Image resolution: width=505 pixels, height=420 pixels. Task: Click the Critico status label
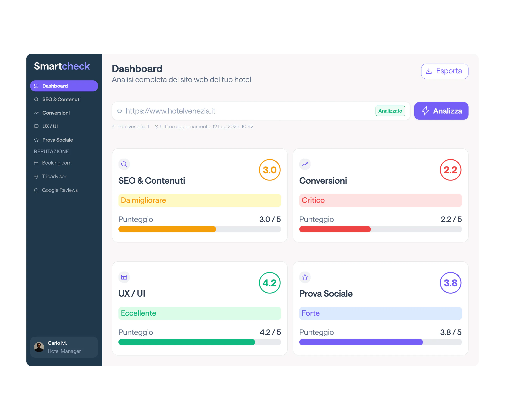(380, 200)
